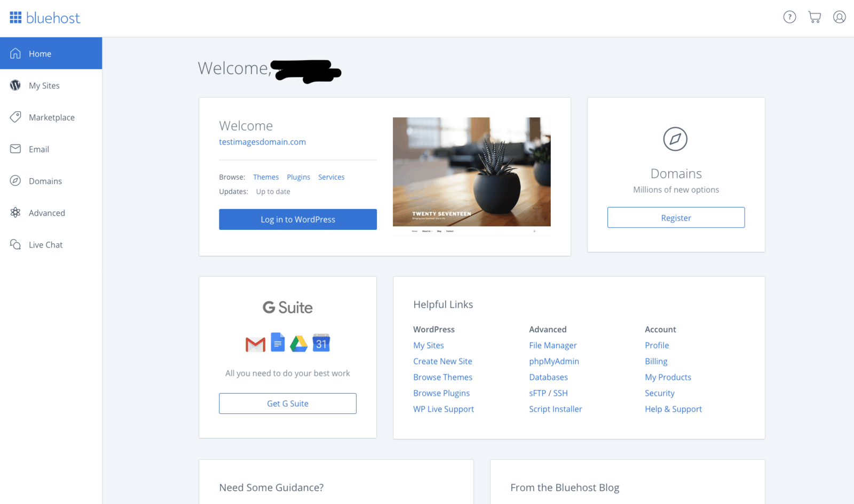The image size is (854, 504).
Task: Click the Twenty Seventeen theme thumbnail
Action: pyautogui.click(x=471, y=172)
